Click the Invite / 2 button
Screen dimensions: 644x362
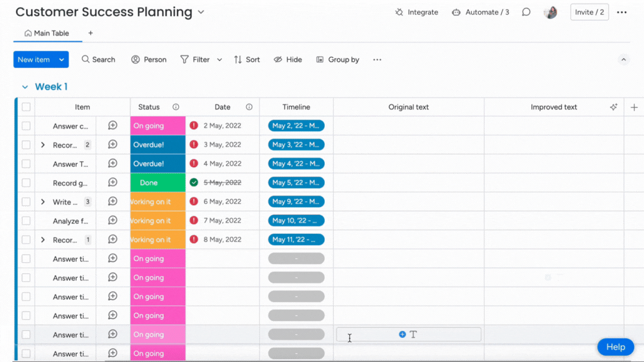coord(589,12)
